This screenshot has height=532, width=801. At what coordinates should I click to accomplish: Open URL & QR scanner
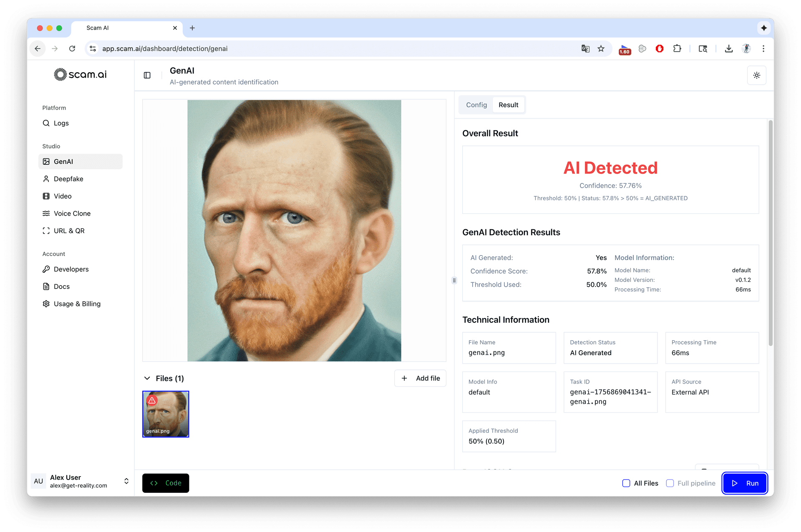69,231
